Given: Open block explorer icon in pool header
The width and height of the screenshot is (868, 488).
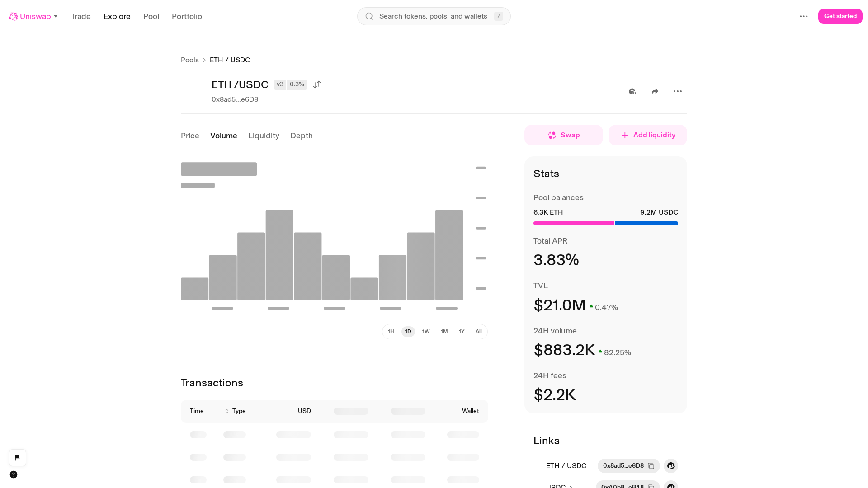Looking at the screenshot, I should (x=632, y=91).
